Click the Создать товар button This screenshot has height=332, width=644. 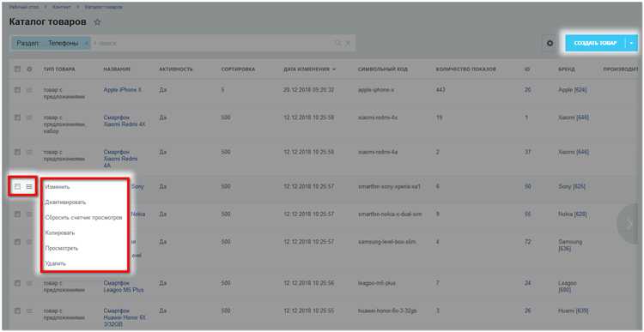596,43
